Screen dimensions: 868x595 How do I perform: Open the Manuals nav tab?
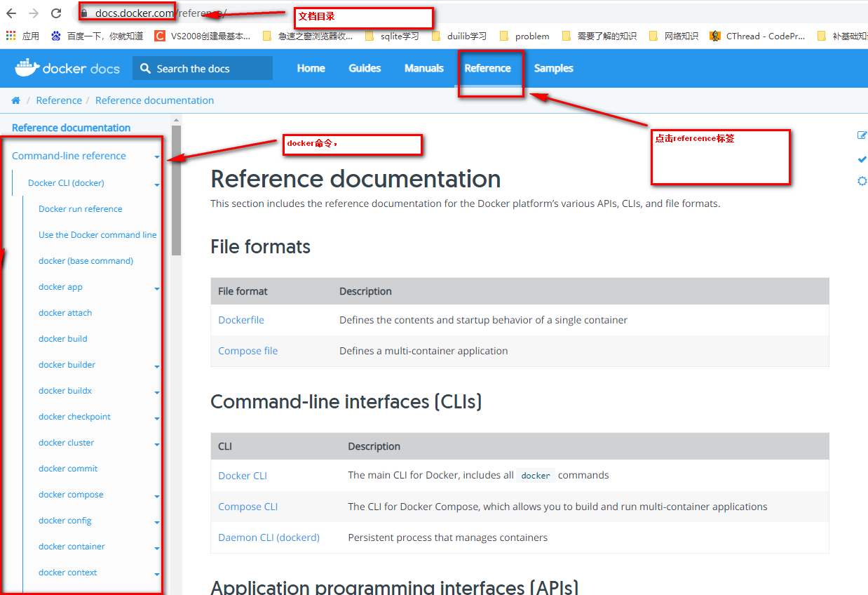tap(424, 68)
